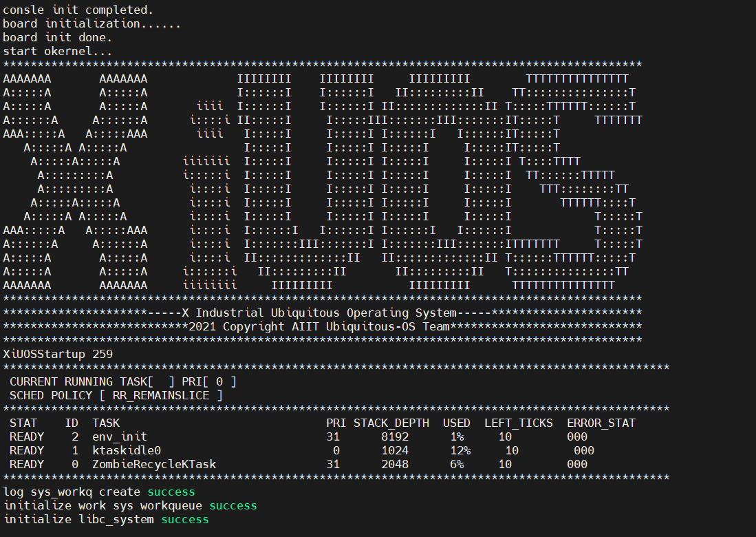Click READY status of ZombieRecycleKTask row
Screen dimensions: 756x537
[27, 465]
